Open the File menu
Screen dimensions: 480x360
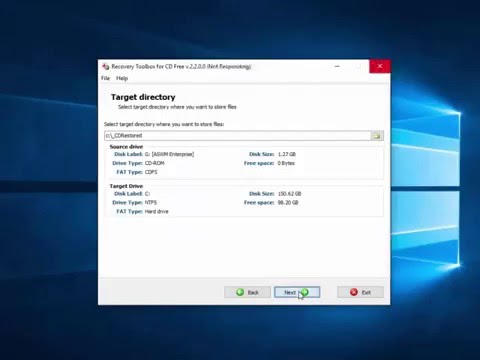tap(105, 78)
